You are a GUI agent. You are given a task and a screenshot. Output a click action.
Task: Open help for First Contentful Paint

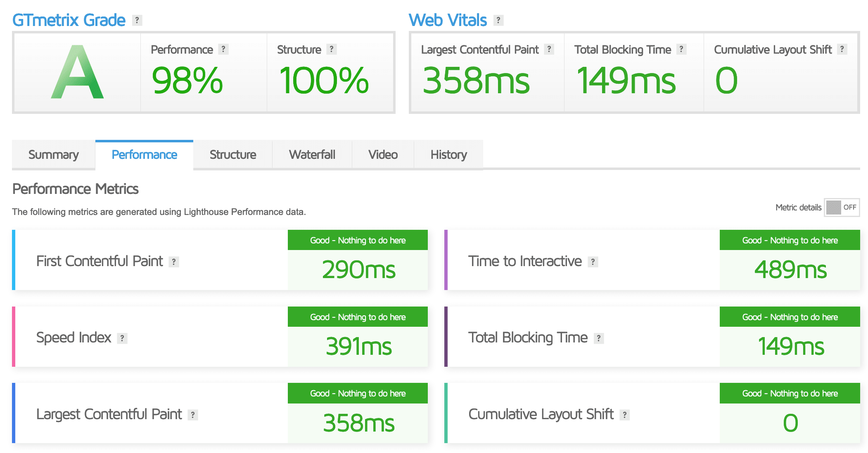click(x=174, y=262)
